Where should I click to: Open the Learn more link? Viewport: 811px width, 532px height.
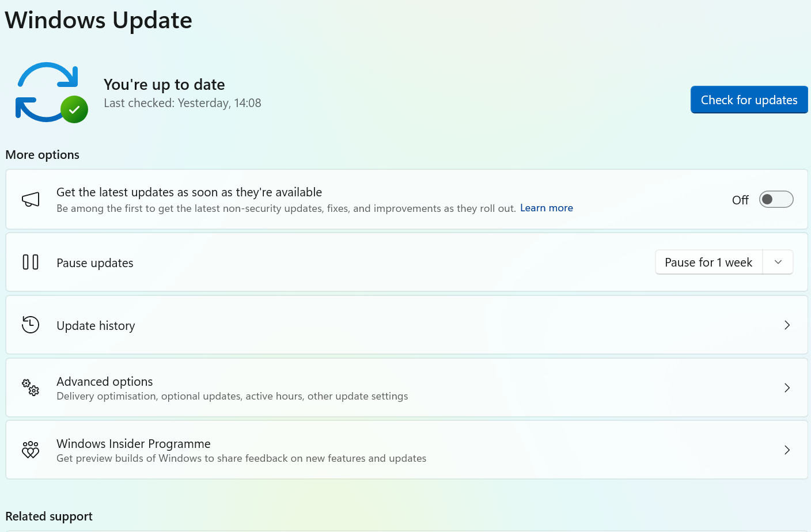point(546,208)
